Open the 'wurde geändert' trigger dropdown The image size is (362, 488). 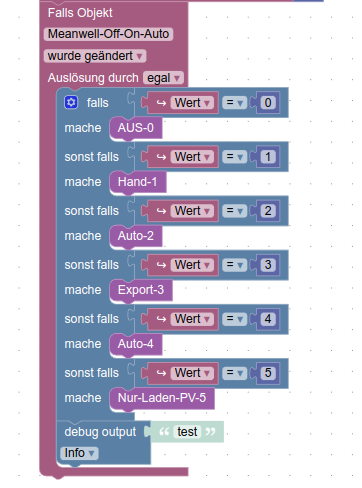pyautogui.click(x=95, y=56)
